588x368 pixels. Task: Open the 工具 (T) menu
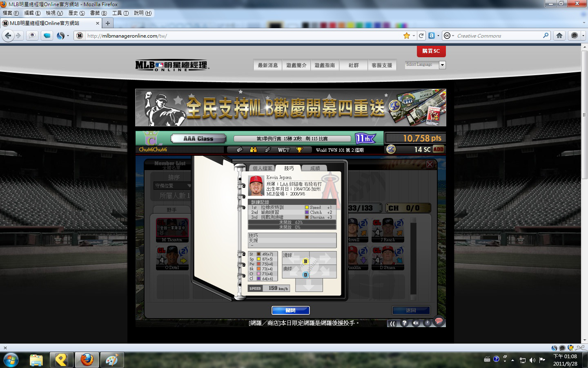point(120,13)
